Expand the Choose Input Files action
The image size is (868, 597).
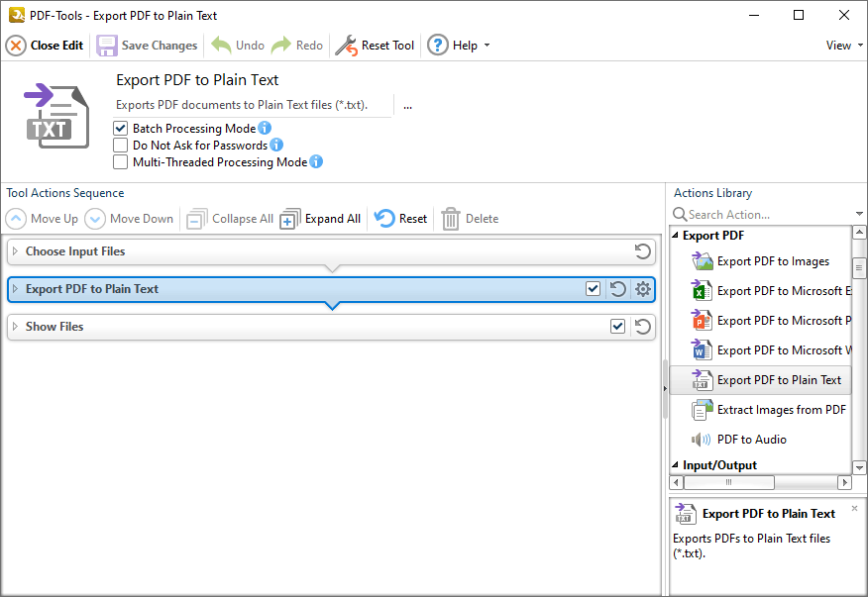[16, 251]
